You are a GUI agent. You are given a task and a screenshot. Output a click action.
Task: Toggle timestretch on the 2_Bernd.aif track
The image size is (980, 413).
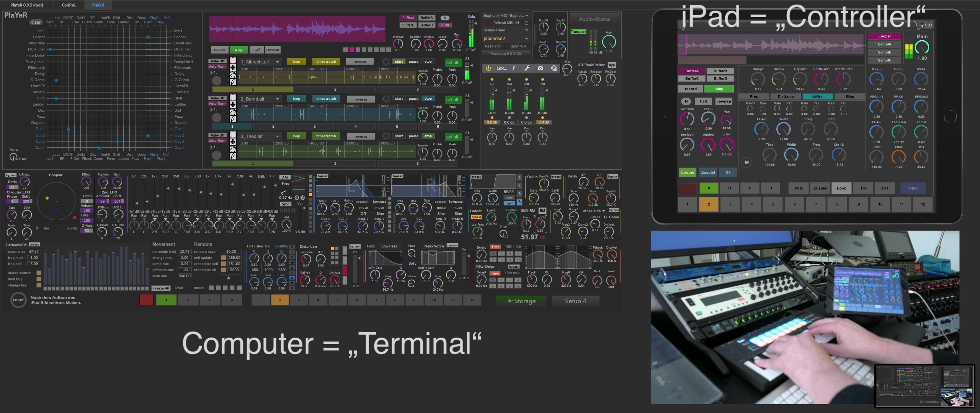coord(326,99)
